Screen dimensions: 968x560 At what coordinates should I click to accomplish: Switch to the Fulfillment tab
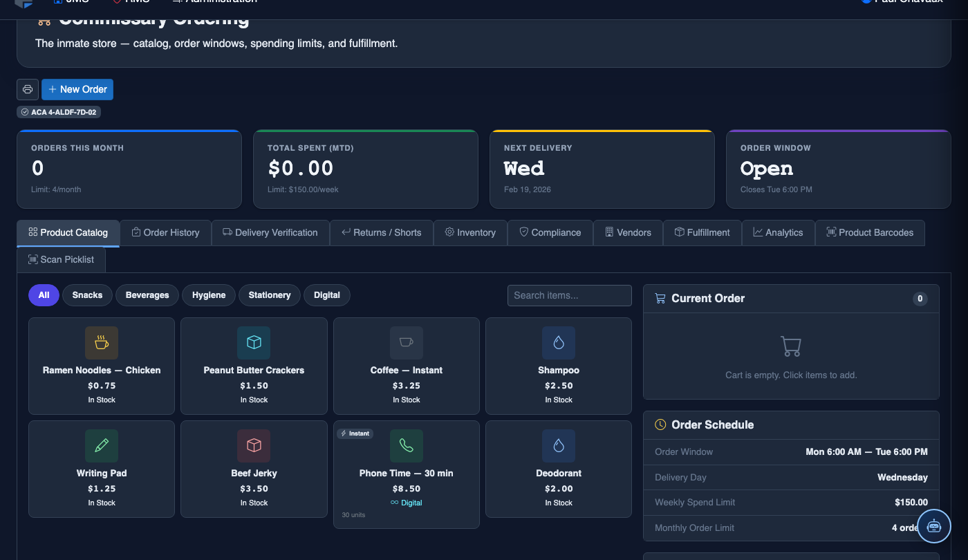702,232
